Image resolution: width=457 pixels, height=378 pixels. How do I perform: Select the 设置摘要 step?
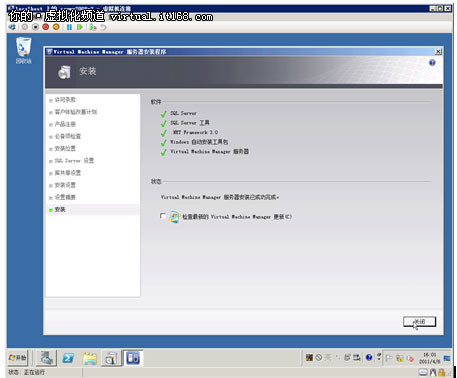[x=65, y=197]
